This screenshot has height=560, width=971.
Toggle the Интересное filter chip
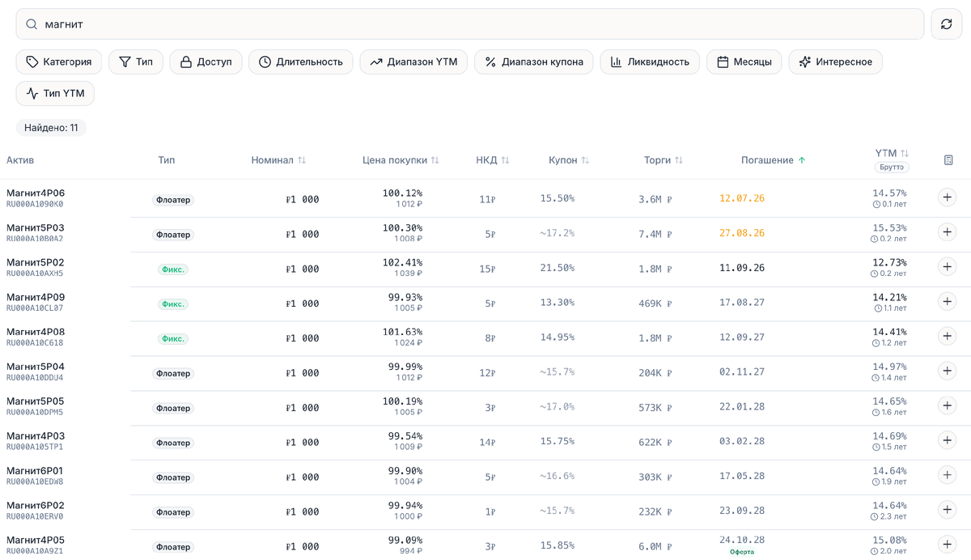click(x=836, y=62)
